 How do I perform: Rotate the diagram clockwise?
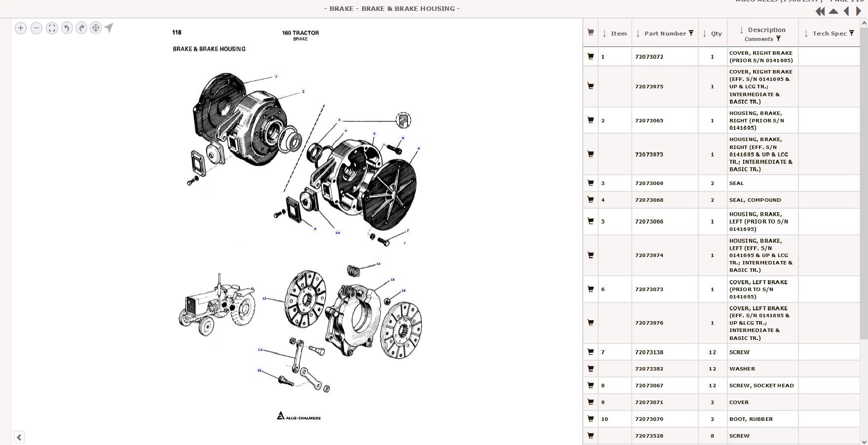[81, 28]
